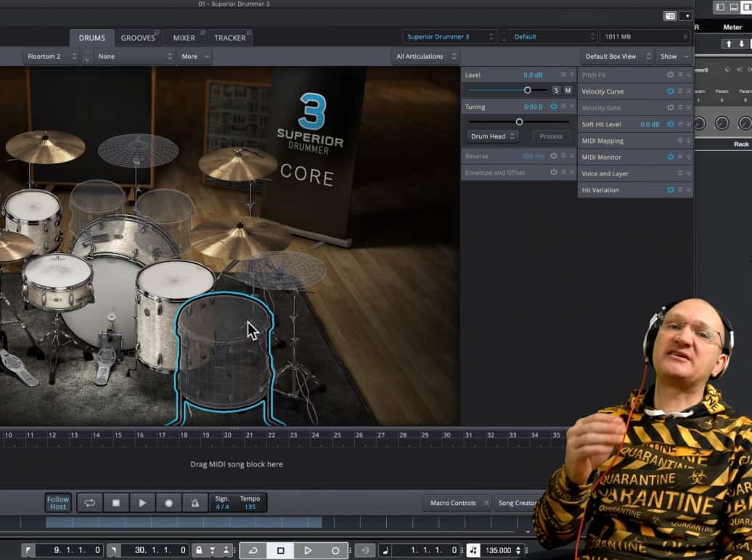Mute the drum using the M icon

tap(568, 90)
